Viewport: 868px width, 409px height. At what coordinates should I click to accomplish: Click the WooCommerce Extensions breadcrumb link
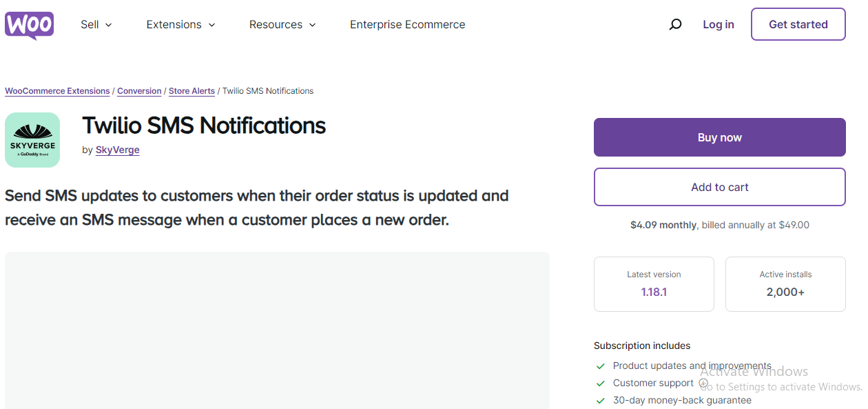coord(57,90)
